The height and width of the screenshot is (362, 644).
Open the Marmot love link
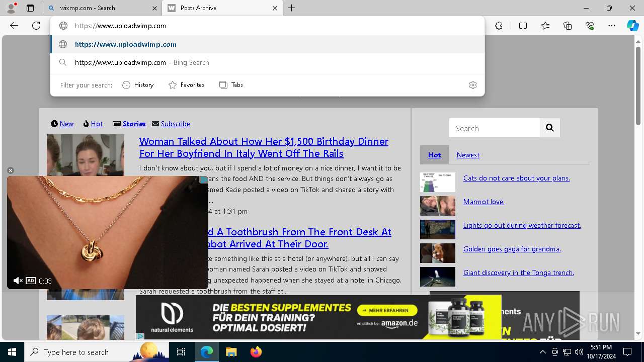click(x=484, y=202)
